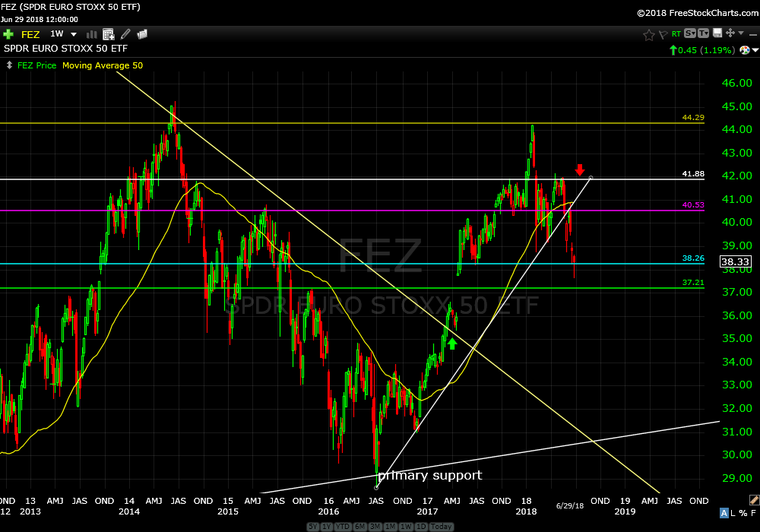Mark FEZ as favorite with star

click(648, 34)
